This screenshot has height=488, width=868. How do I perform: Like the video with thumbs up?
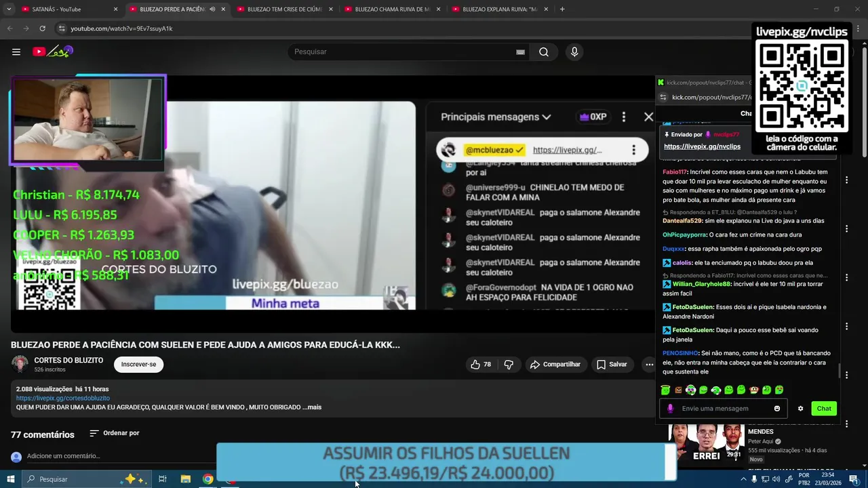click(x=481, y=364)
